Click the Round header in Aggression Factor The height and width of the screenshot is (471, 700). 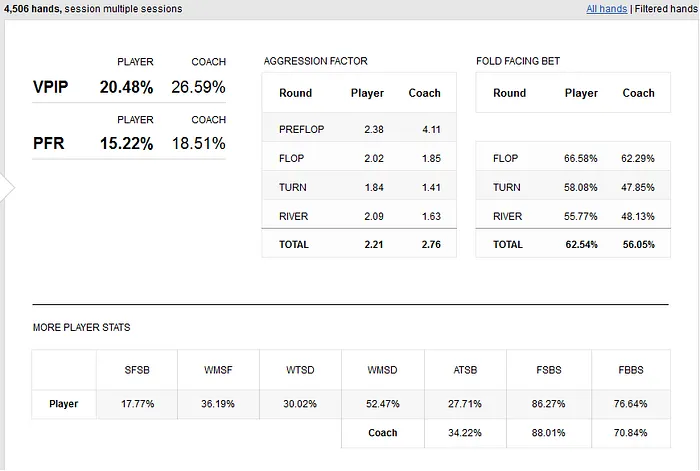tap(296, 93)
